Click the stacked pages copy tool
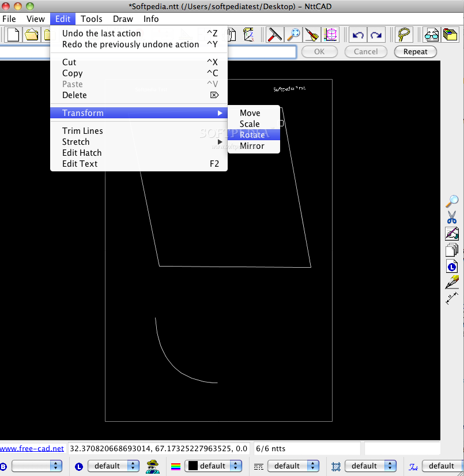The image size is (464, 476). (x=452, y=250)
